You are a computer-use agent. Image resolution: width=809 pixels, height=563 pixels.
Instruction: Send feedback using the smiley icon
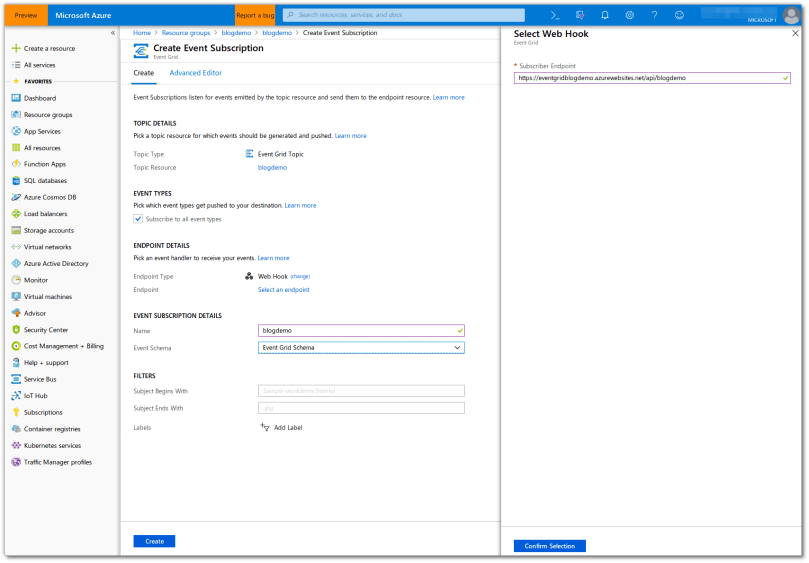pos(681,15)
